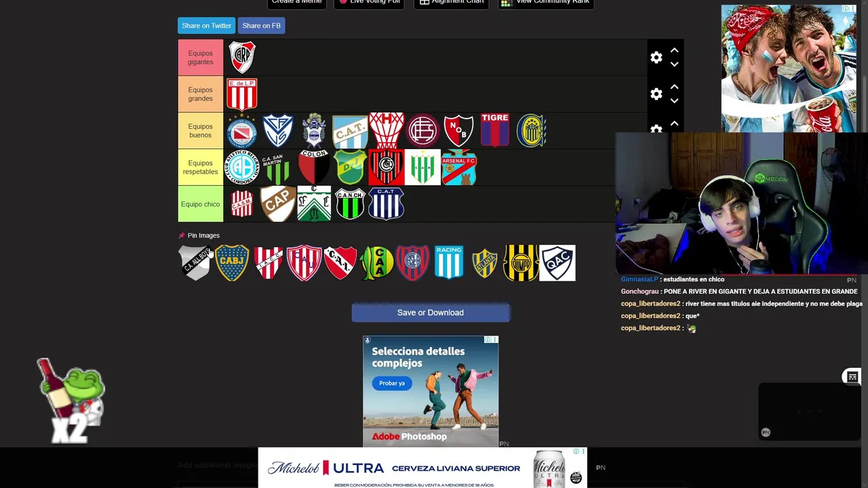Open the Michelob Ultra banner ad
Viewport: 868px width, 488px height.
[422, 468]
